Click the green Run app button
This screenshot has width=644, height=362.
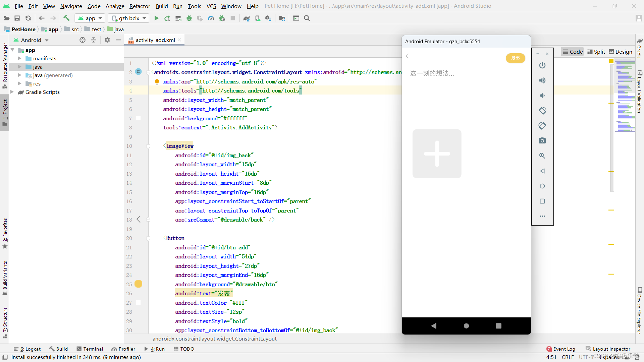[156, 18]
